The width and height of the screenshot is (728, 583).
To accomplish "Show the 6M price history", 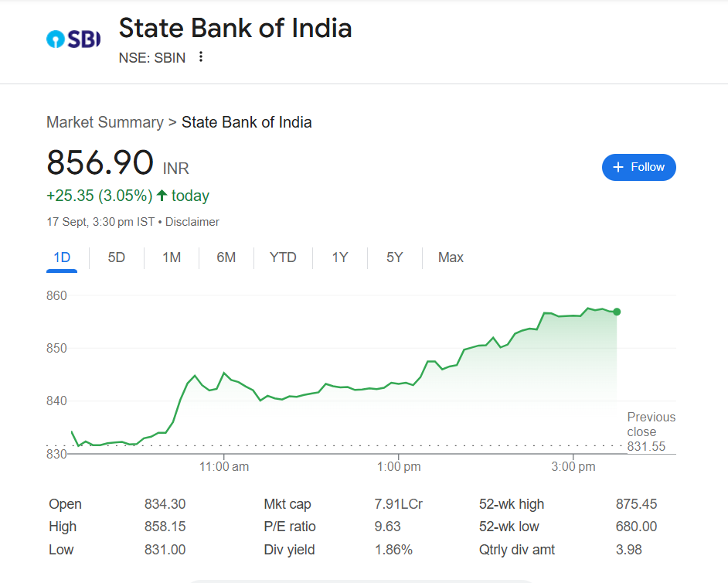I will [x=226, y=257].
